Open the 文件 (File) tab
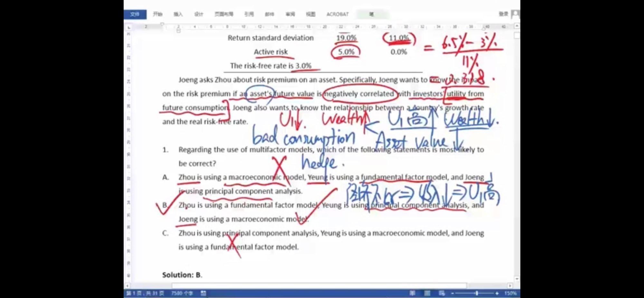Screen dimensions: 644x298 [135, 14]
